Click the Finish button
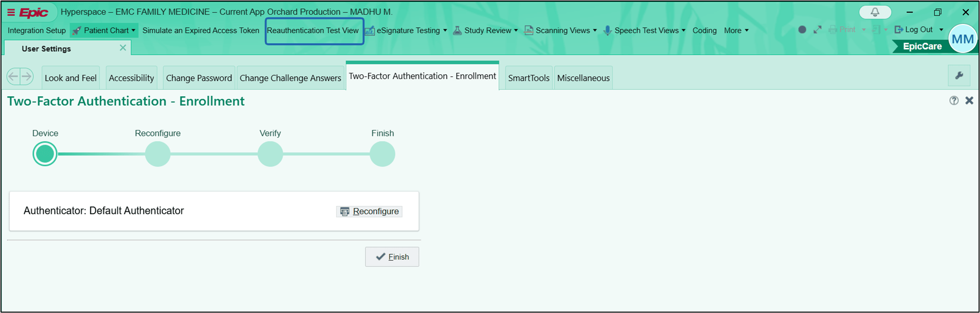Image resolution: width=980 pixels, height=313 pixels. pos(392,257)
